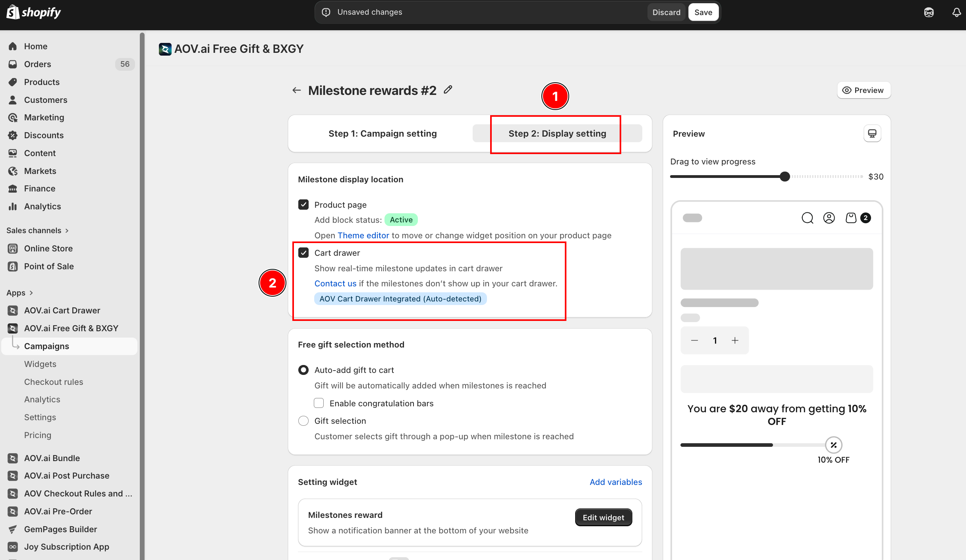
Task: Open the Theme editor link
Action: coord(363,236)
